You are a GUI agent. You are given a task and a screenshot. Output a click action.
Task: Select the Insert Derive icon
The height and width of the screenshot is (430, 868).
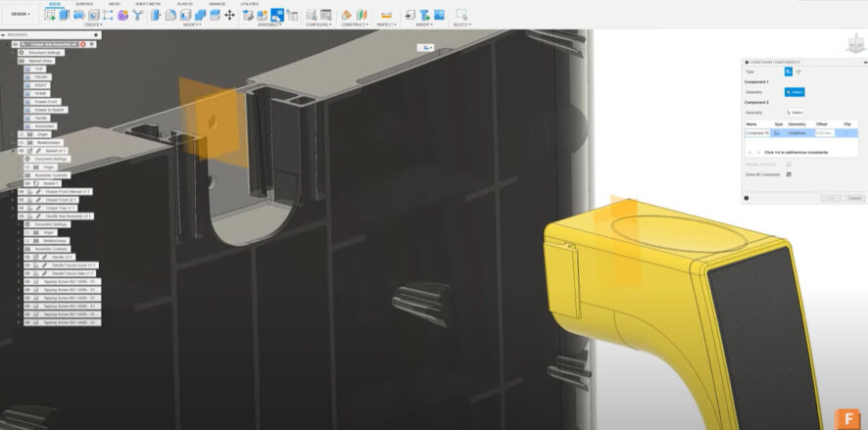pyautogui.click(x=410, y=15)
